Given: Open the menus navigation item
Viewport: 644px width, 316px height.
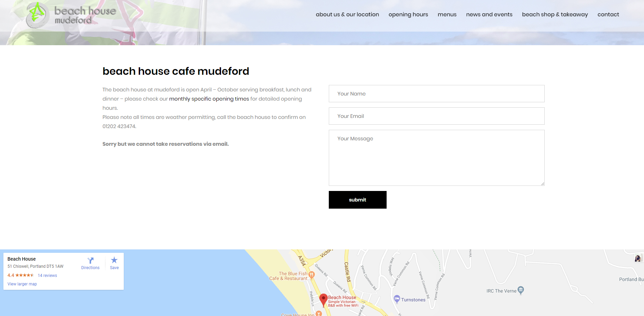Looking at the screenshot, I should click(x=447, y=15).
